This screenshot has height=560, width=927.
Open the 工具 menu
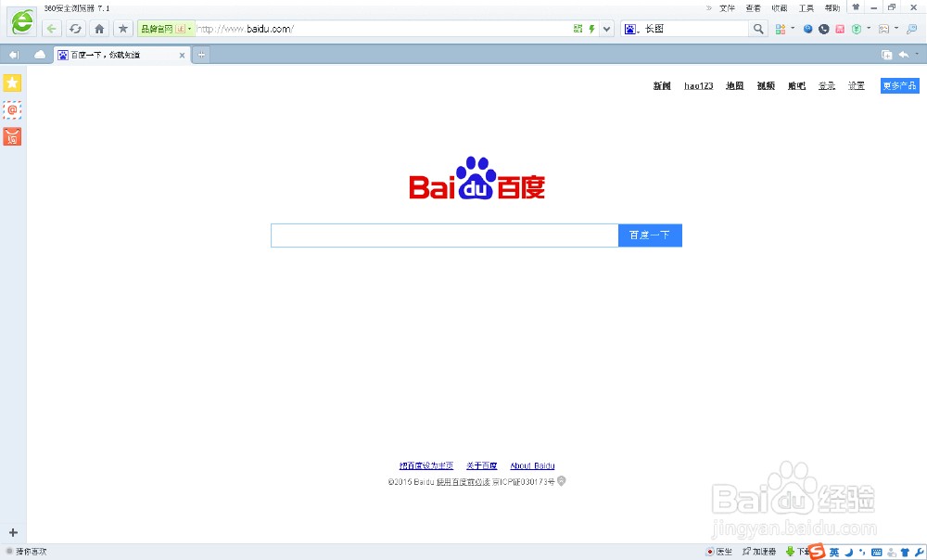tap(806, 8)
